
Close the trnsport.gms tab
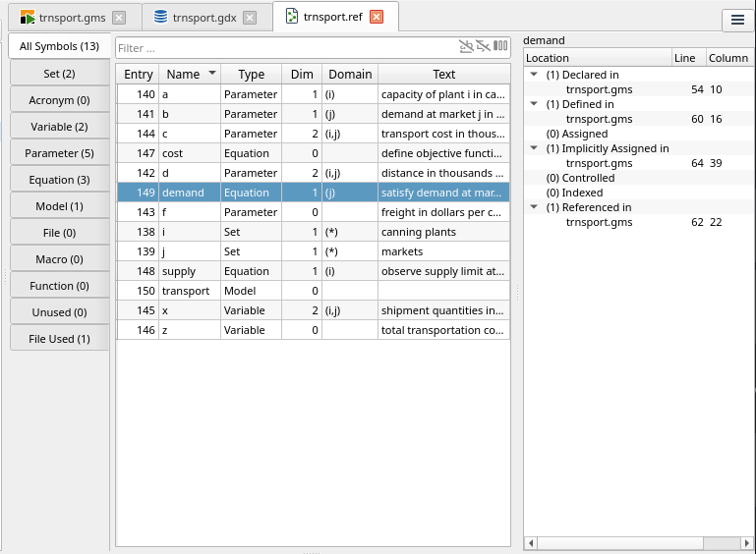click(119, 18)
